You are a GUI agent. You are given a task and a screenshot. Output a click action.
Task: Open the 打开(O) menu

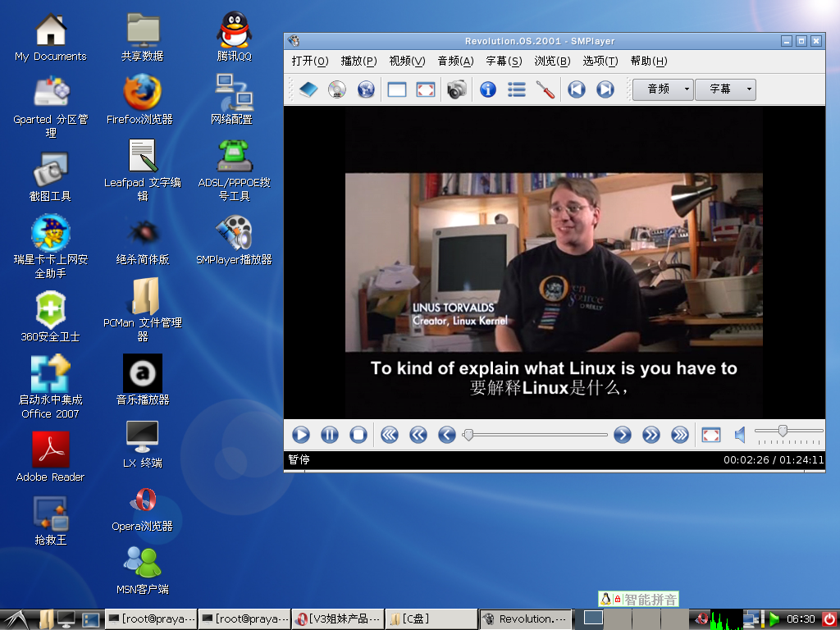pos(309,61)
